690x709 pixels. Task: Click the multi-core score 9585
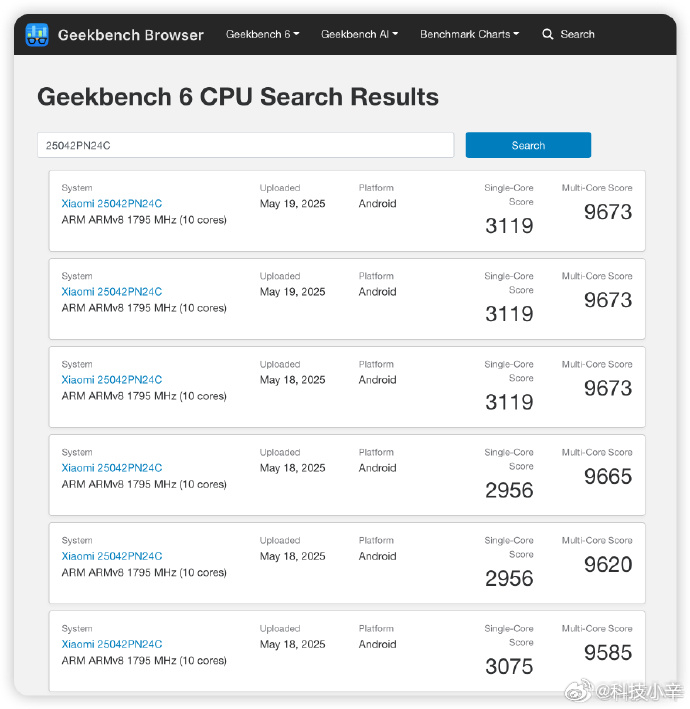click(608, 653)
